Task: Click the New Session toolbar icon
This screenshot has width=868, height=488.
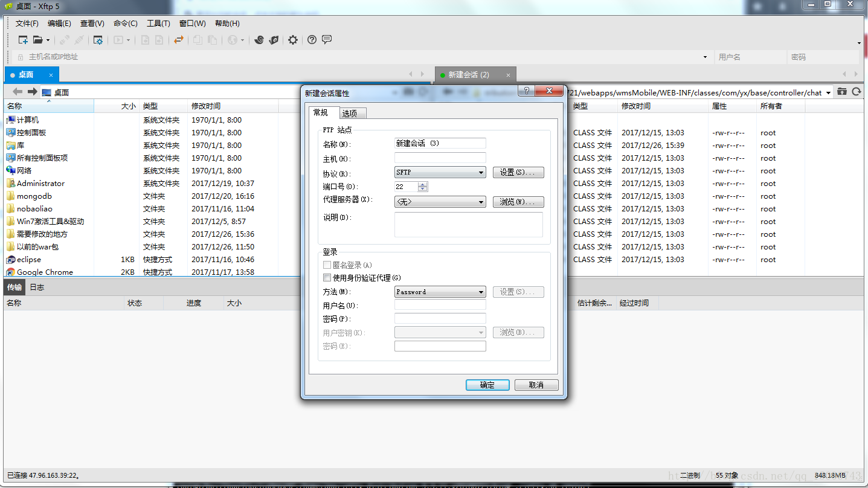Action: 23,40
